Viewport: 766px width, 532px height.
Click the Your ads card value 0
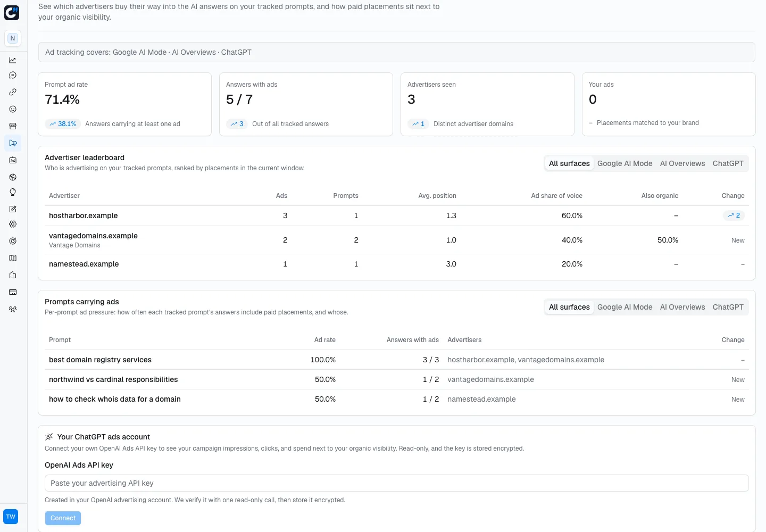tap(593, 99)
